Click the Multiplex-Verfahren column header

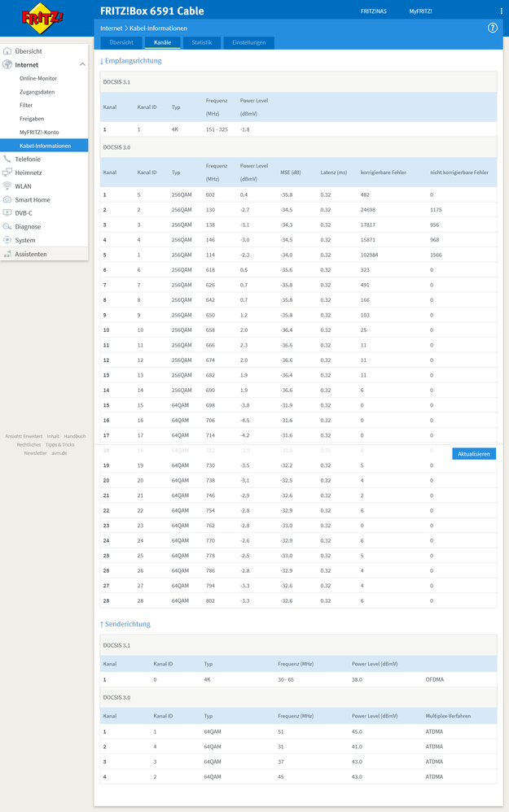[448, 716]
